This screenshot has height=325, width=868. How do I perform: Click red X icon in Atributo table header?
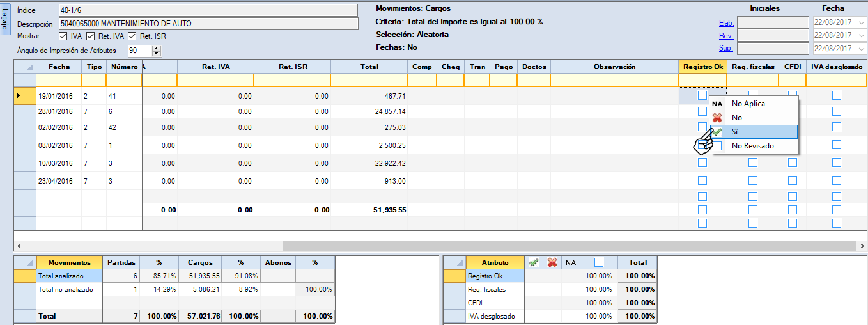click(x=552, y=262)
